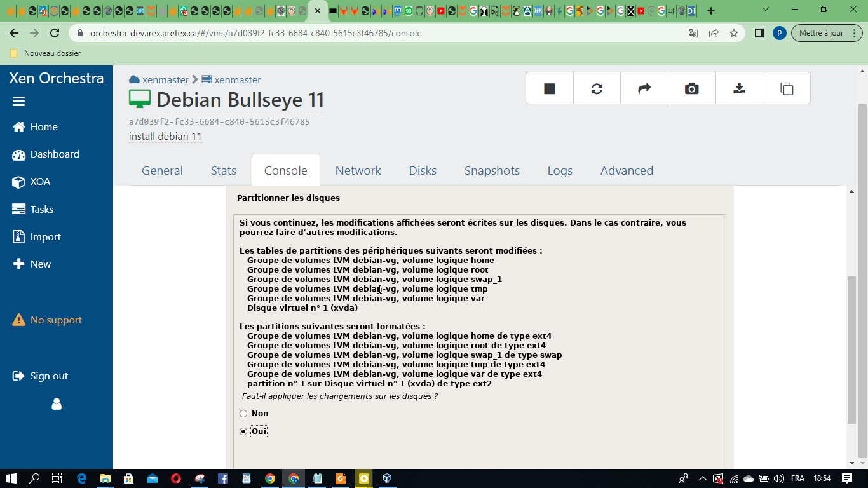Image resolution: width=868 pixels, height=488 pixels.
Task: Switch to the Snapshots tab
Action: (x=492, y=170)
